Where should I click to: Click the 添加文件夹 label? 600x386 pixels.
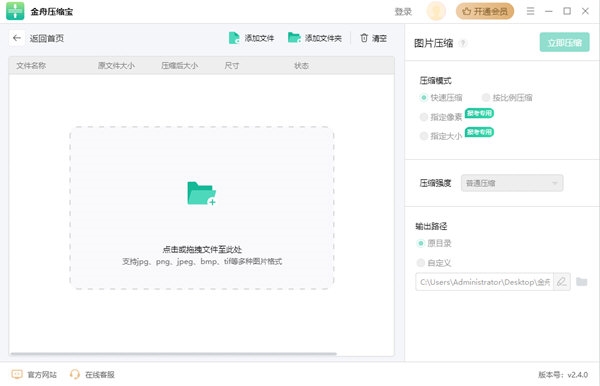tap(323, 38)
